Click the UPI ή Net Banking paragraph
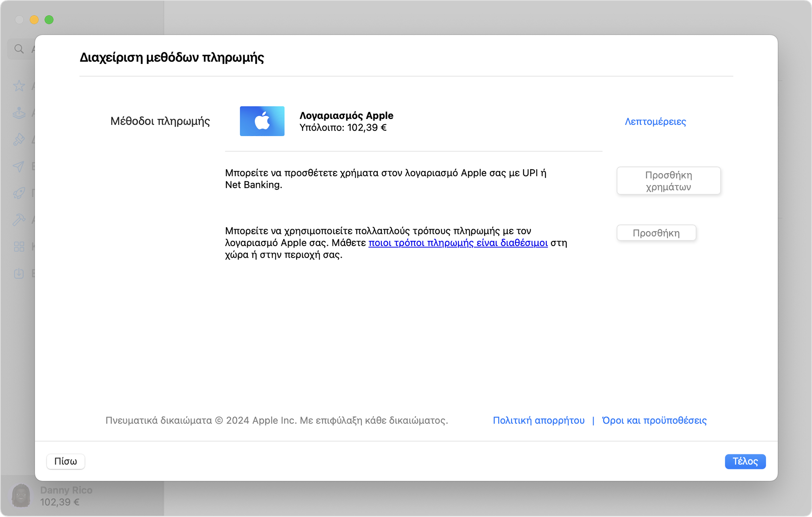 (x=386, y=179)
